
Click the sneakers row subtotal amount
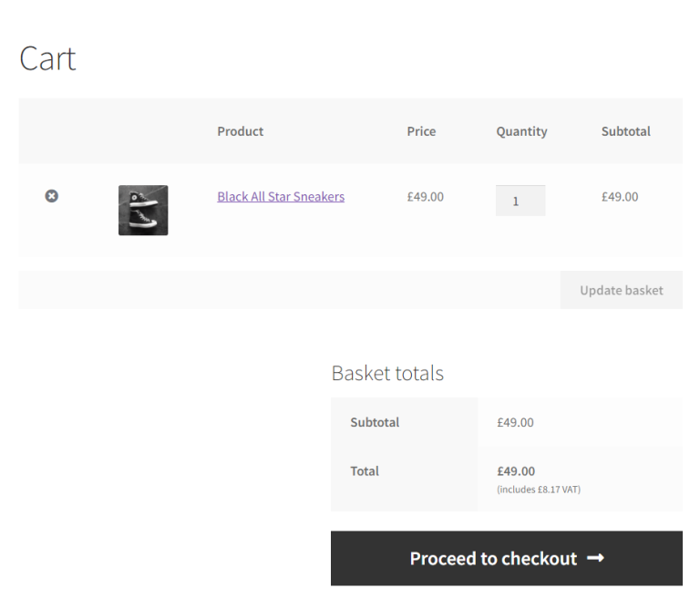tap(620, 196)
